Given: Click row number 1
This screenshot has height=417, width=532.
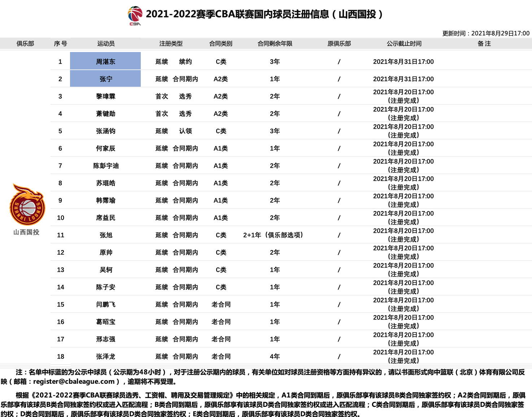Looking at the screenshot, I should (x=60, y=61).
